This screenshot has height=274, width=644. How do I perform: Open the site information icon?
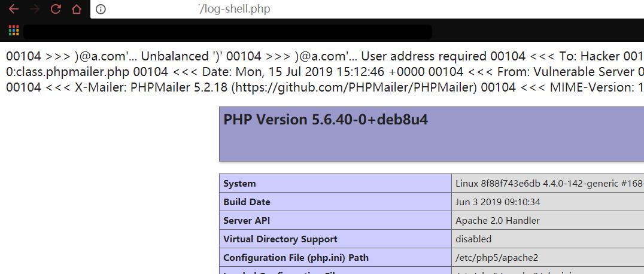point(101,9)
